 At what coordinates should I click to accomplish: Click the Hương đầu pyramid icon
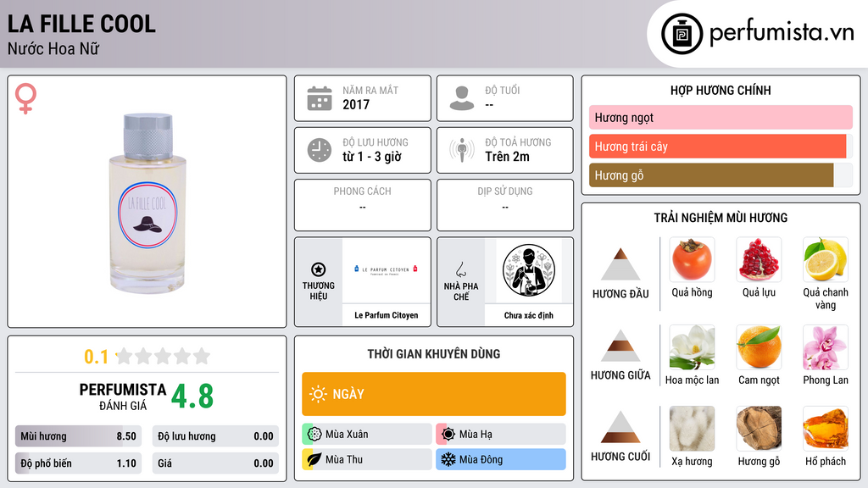click(x=620, y=264)
